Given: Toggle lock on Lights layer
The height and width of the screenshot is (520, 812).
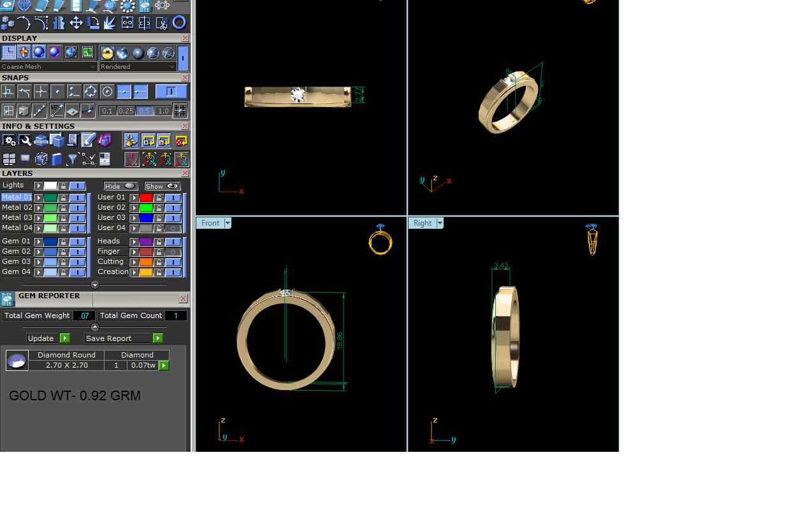Looking at the screenshot, I should point(63,185).
